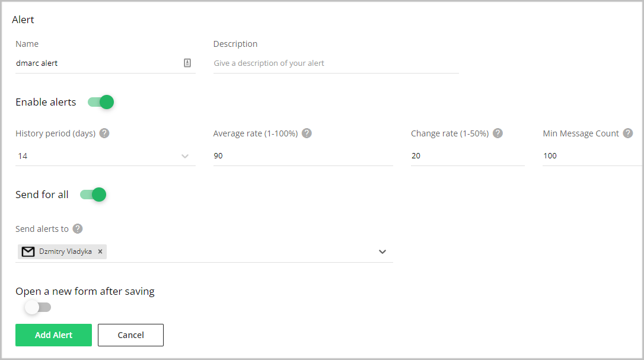
Task: Remove Dzmitry Vladyka recipient chip
Action: coord(100,251)
